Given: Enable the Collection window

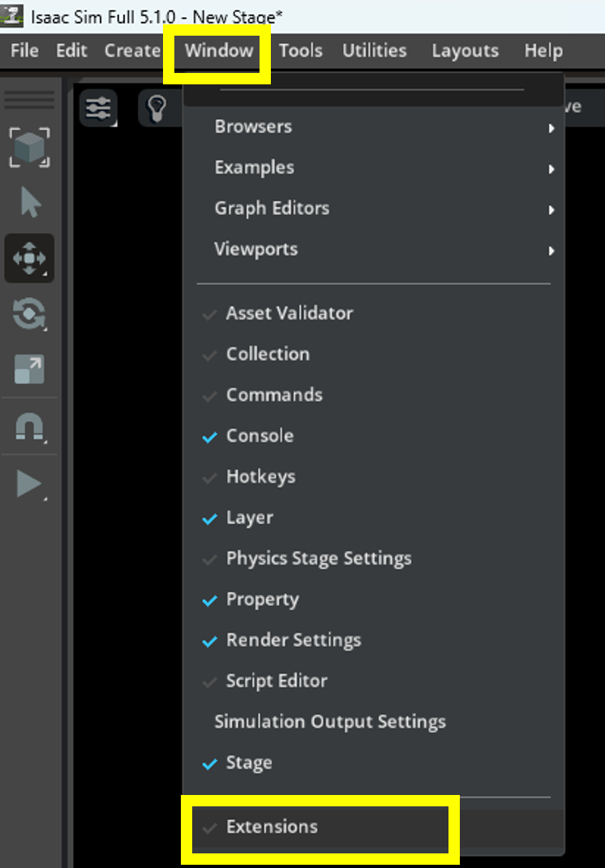Looking at the screenshot, I should click(x=374, y=355).
